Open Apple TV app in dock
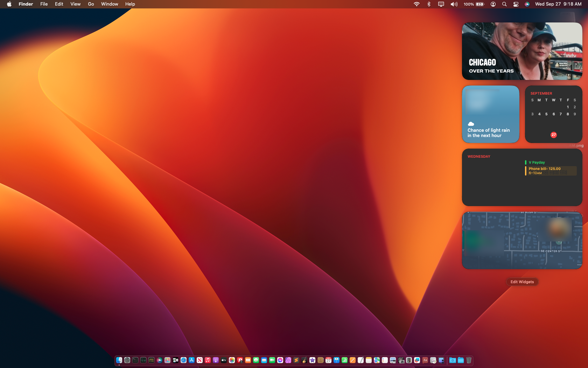This screenshot has width=588, height=368. click(224, 360)
